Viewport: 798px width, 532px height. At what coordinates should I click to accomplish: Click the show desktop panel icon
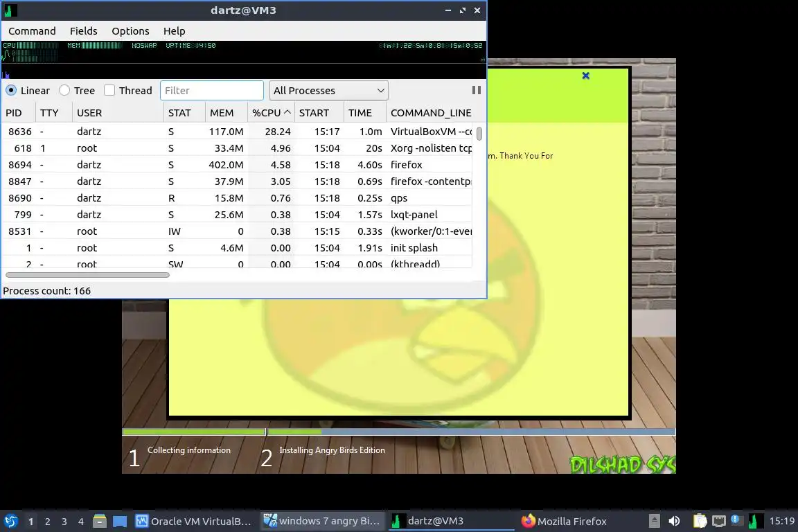pos(120,522)
